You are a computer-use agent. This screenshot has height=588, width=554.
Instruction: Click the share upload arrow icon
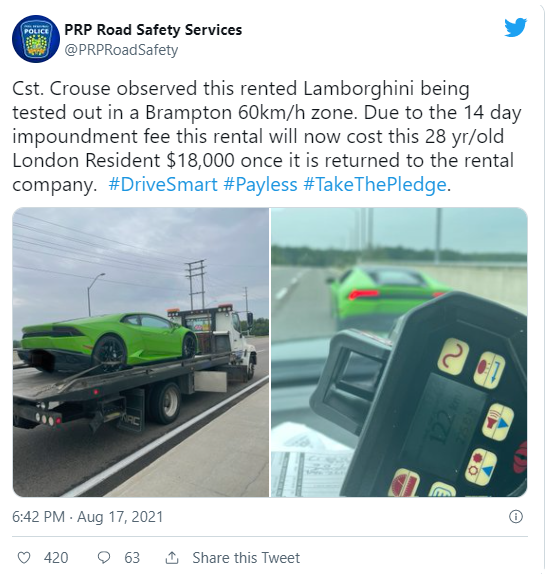(172, 558)
